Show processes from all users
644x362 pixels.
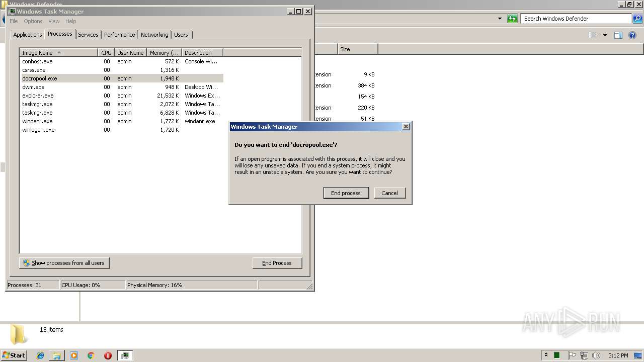(64, 263)
